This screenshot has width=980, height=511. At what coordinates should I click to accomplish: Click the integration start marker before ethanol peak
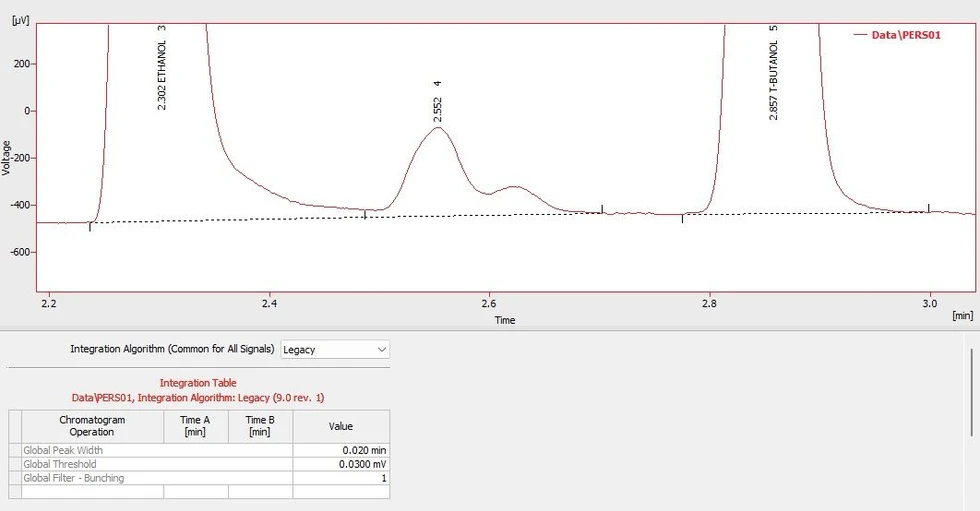90,226
